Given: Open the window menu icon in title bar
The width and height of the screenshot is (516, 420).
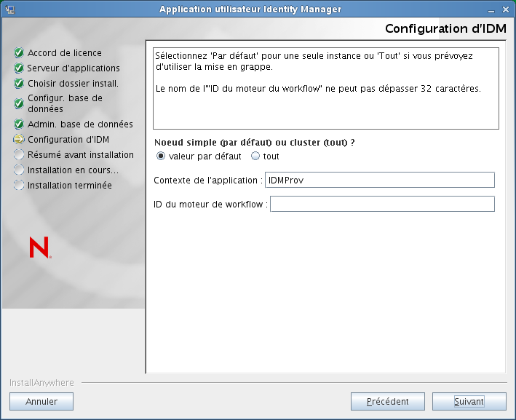Looking at the screenshot, I should (10, 9).
